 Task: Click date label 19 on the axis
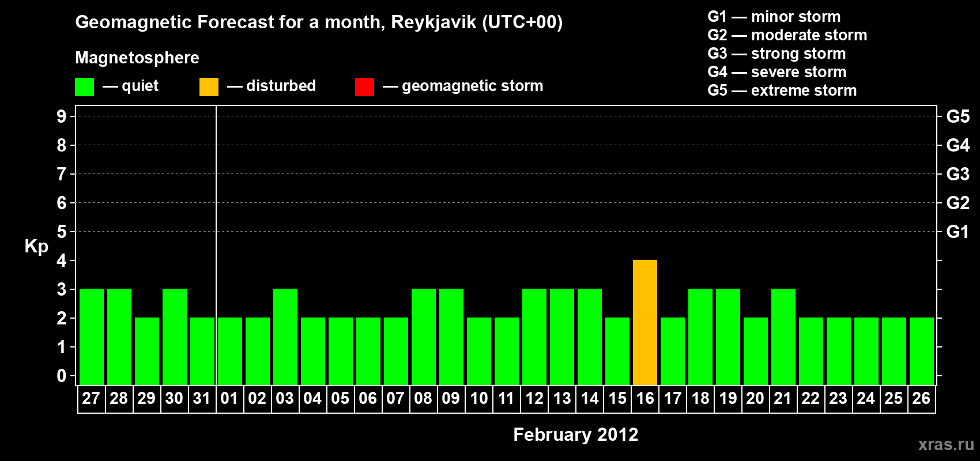coord(728,398)
